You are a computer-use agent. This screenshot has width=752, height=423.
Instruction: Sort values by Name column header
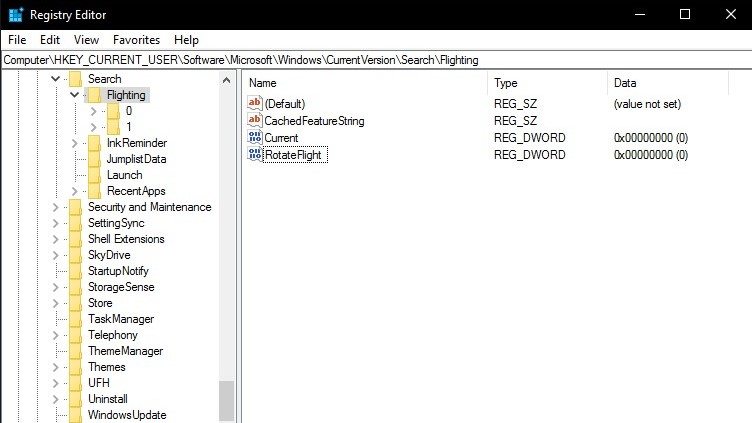click(x=364, y=82)
